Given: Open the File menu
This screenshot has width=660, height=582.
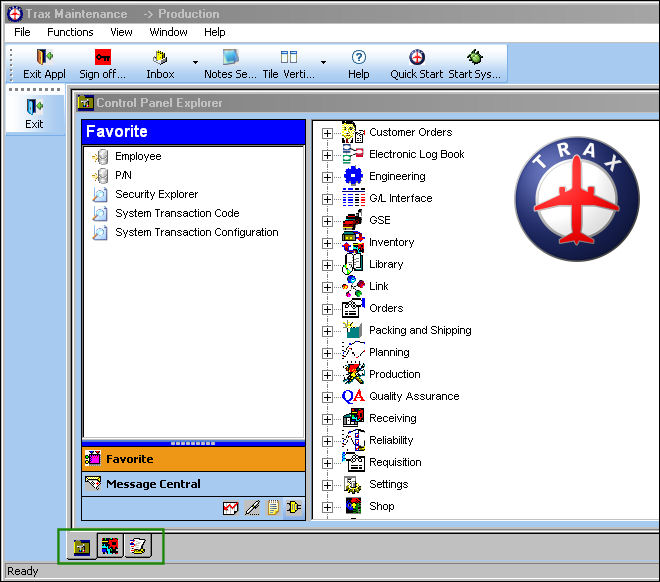Looking at the screenshot, I should (22, 32).
